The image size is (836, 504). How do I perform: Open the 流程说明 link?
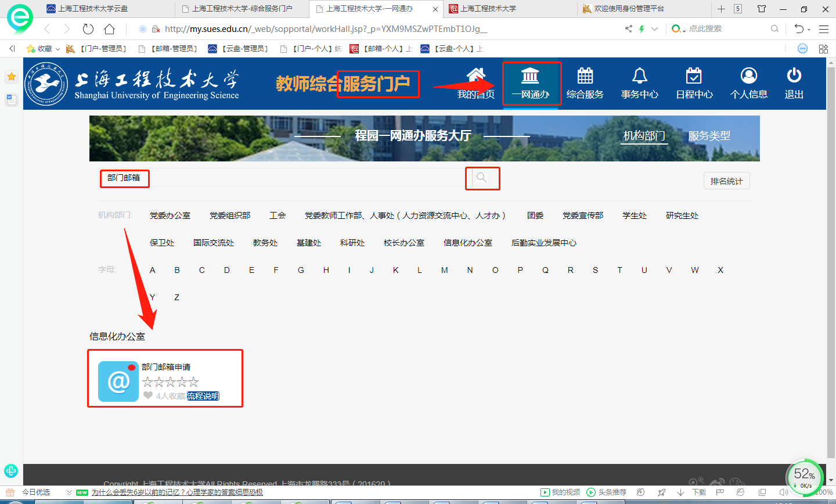coord(203,396)
